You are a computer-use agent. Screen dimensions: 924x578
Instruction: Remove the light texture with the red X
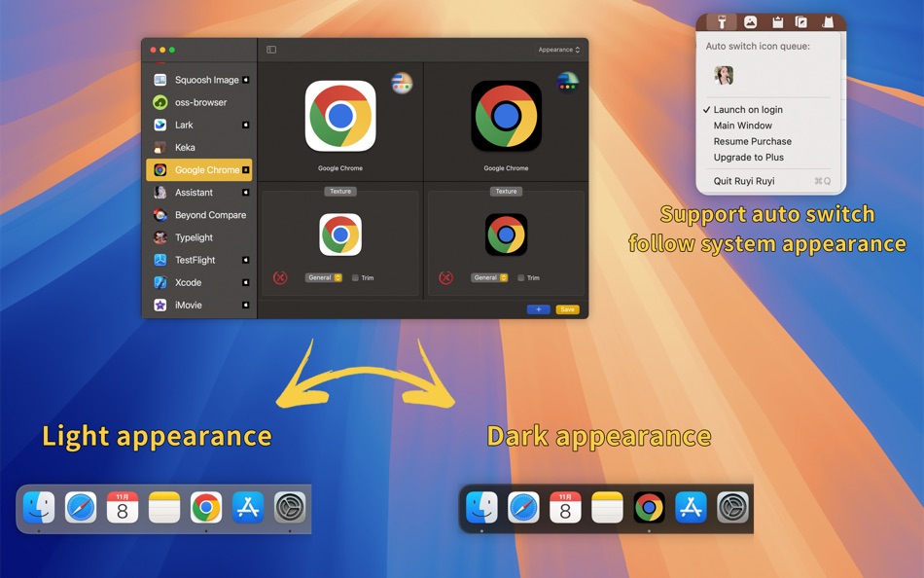(280, 277)
